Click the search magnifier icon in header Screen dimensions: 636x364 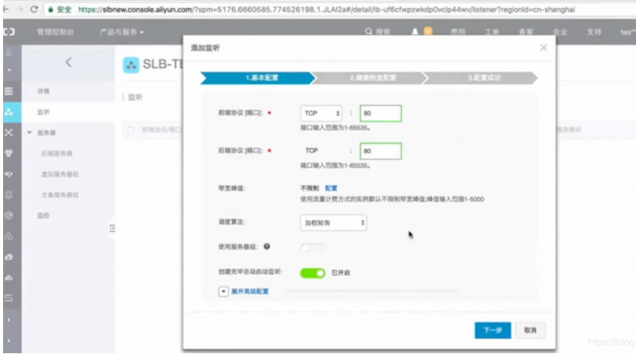[x=368, y=32]
